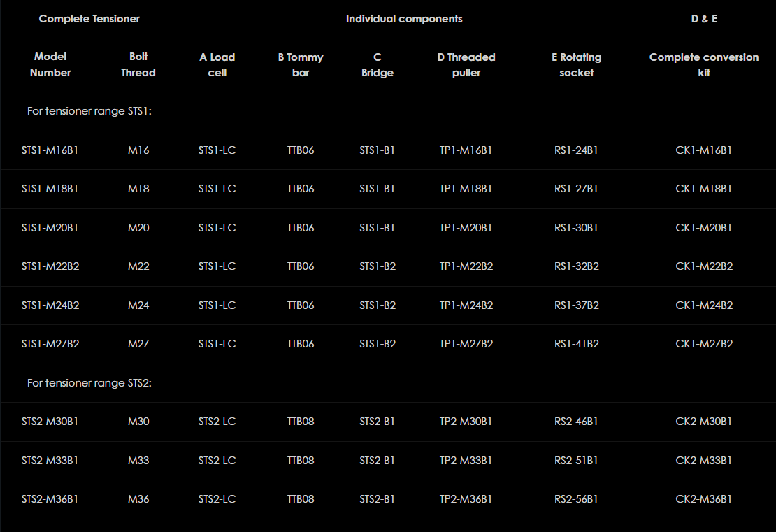The image size is (776, 532).
Task: Click the TP2-M33B1 threaded puller entry
Action: (466, 461)
